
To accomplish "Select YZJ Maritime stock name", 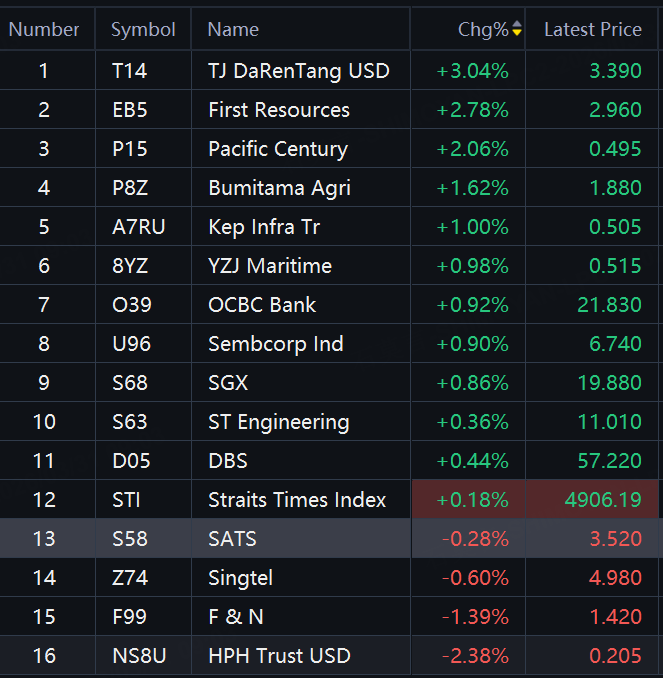I will [x=270, y=265].
